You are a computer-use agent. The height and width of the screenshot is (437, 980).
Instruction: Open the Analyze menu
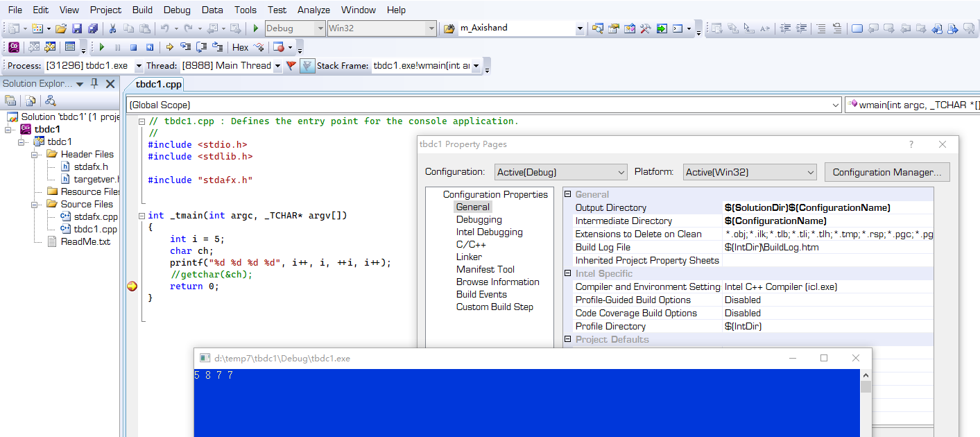pos(313,10)
